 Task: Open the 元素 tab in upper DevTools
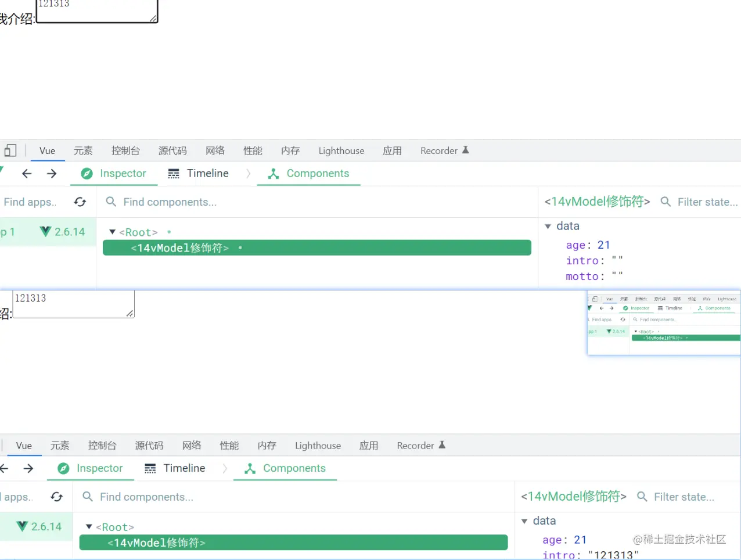(x=83, y=150)
